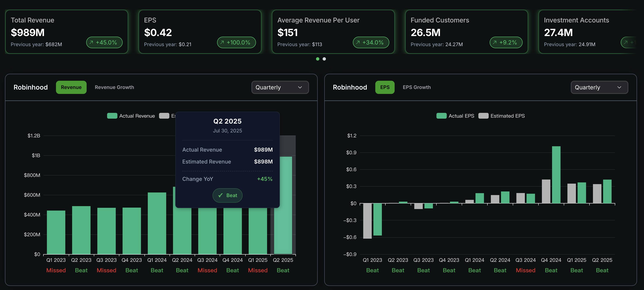Toggle the Estimated EPS series off

coord(502,116)
